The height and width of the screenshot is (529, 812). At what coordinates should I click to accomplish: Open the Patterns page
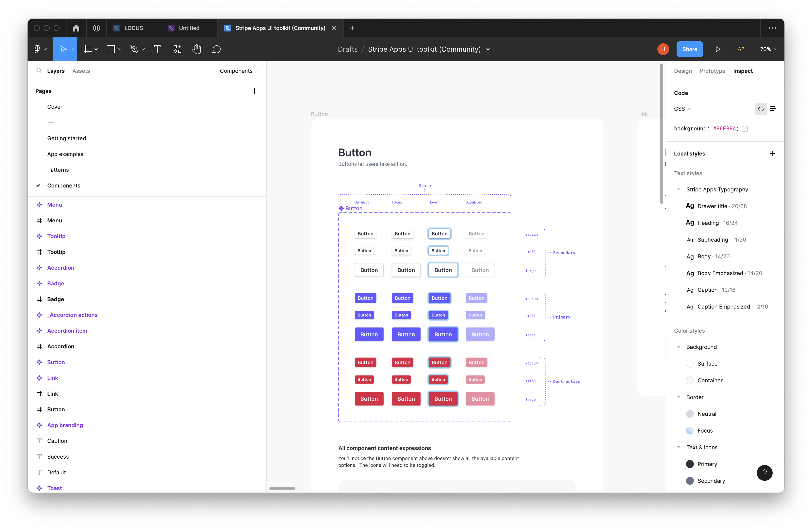pyautogui.click(x=58, y=170)
